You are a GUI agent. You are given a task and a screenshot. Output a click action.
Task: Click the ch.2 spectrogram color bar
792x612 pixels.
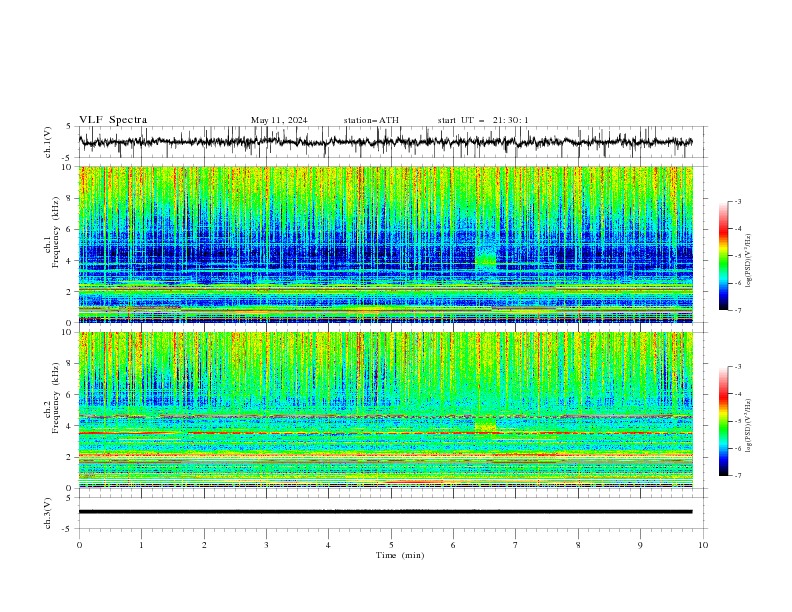[723, 421]
